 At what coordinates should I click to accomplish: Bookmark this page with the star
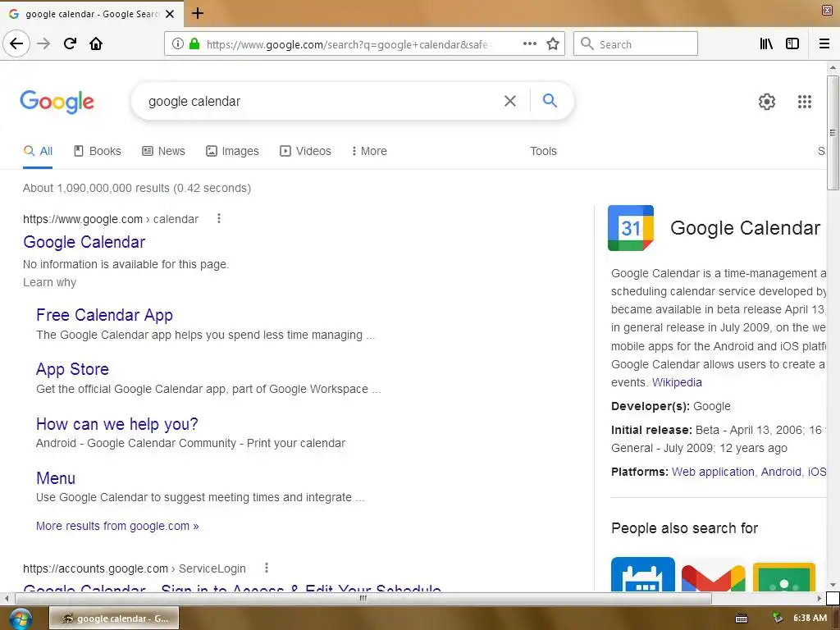tap(553, 44)
